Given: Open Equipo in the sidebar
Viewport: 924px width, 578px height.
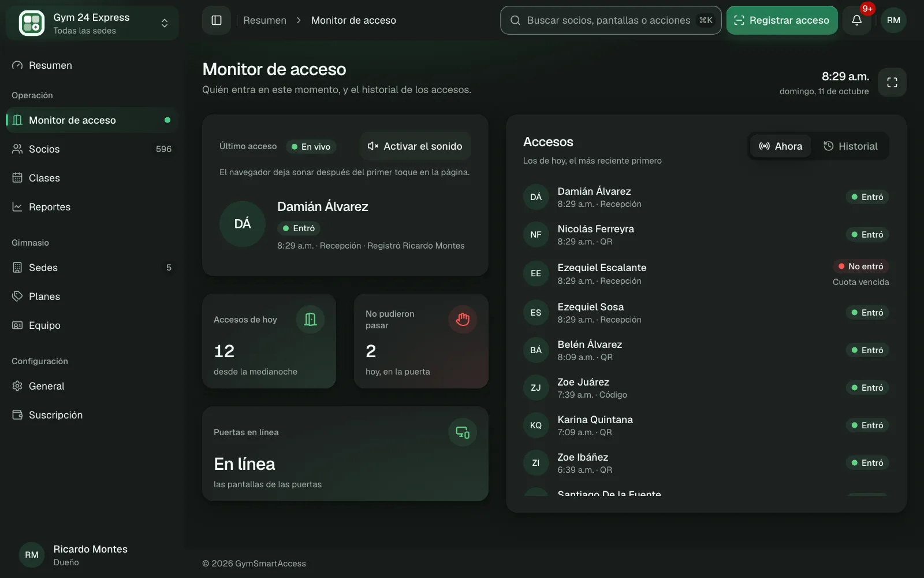Looking at the screenshot, I should [x=92, y=325].
